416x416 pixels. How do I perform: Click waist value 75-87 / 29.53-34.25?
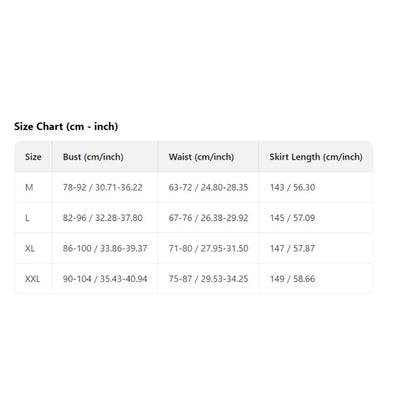pyautogui.click(x=208, y=279)
